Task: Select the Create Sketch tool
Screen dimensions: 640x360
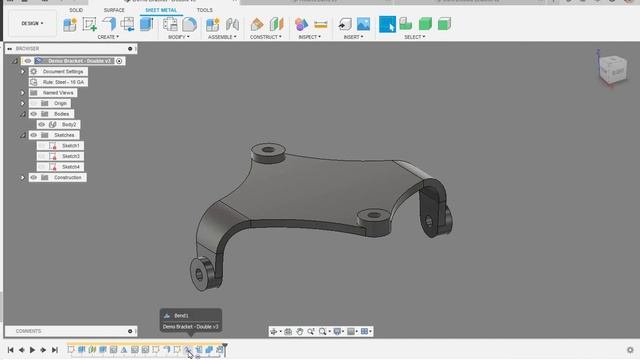Action: pos(89,24)
